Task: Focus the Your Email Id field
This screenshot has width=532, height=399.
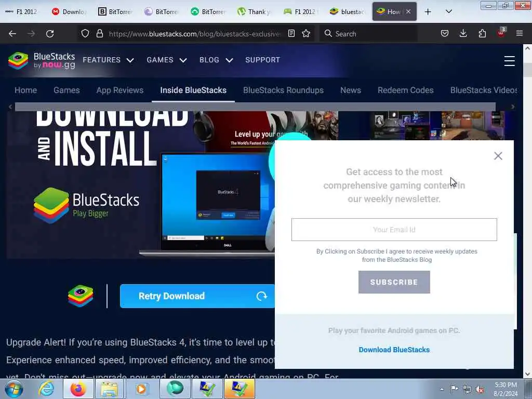Action: pyautogui.click(x=394, y=230)
